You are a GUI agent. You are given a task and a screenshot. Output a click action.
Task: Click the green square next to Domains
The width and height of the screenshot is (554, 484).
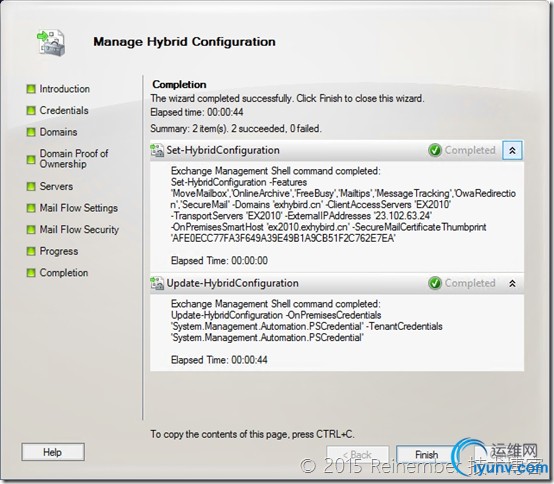pyautogui.click(x=31, y=132)
